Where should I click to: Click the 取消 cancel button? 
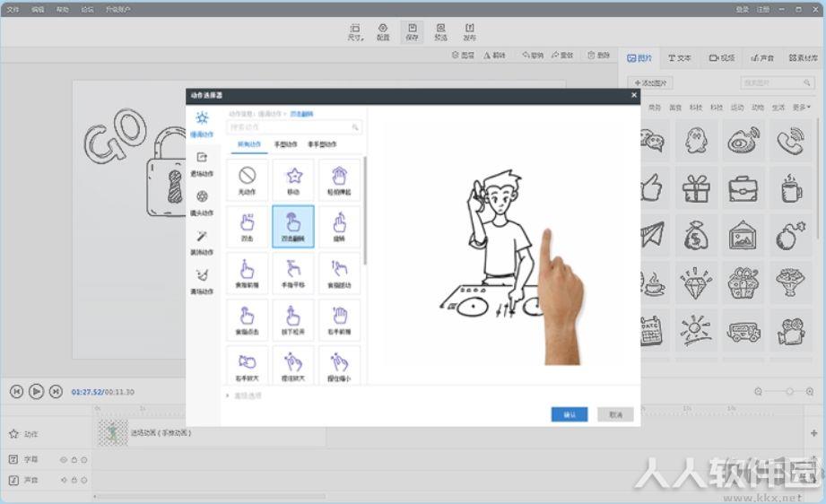tap(615, 414)
